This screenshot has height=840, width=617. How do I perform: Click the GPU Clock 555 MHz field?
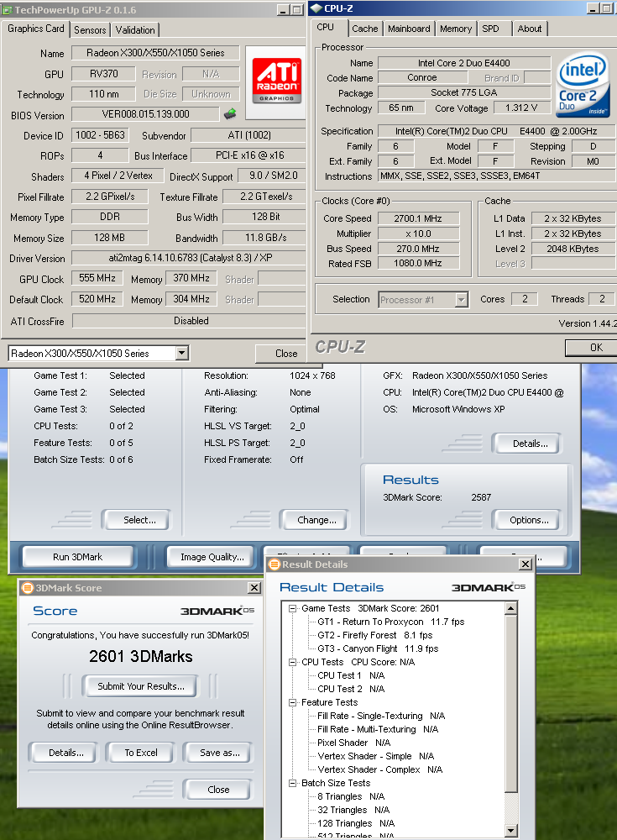click(97, 278)
